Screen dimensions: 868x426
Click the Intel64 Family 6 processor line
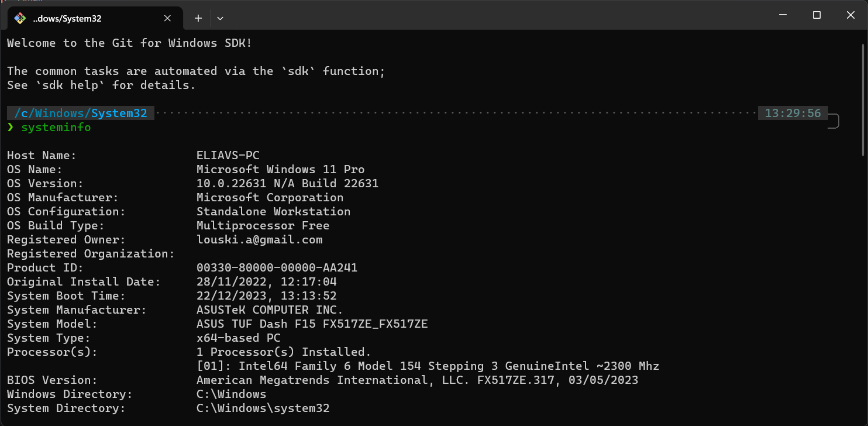428,366
